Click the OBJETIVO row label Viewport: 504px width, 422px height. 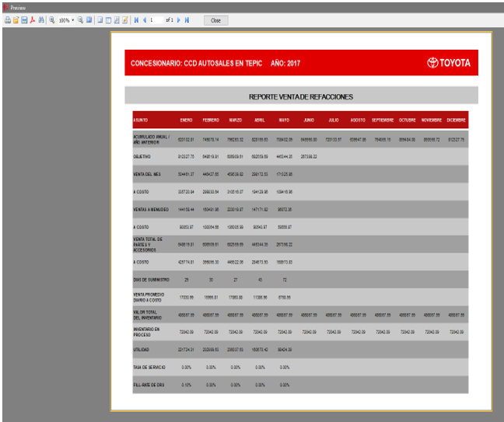pyautogui.click(x=142, y=156)
